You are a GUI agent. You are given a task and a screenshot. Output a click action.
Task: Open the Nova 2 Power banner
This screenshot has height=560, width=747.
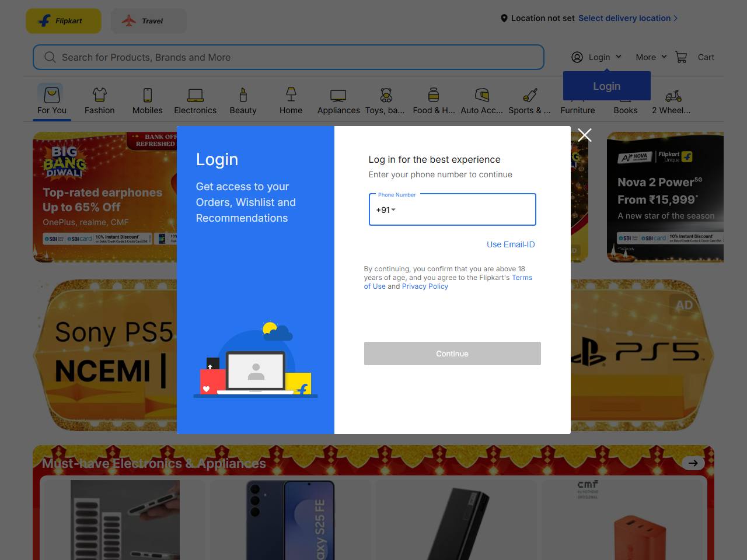[x=665, y=197]
